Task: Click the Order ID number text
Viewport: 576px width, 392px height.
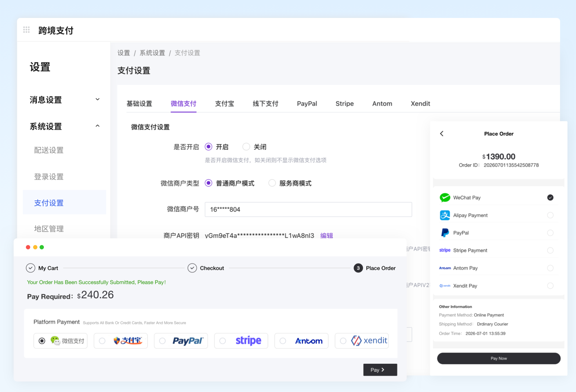Action: click(511, 165)
